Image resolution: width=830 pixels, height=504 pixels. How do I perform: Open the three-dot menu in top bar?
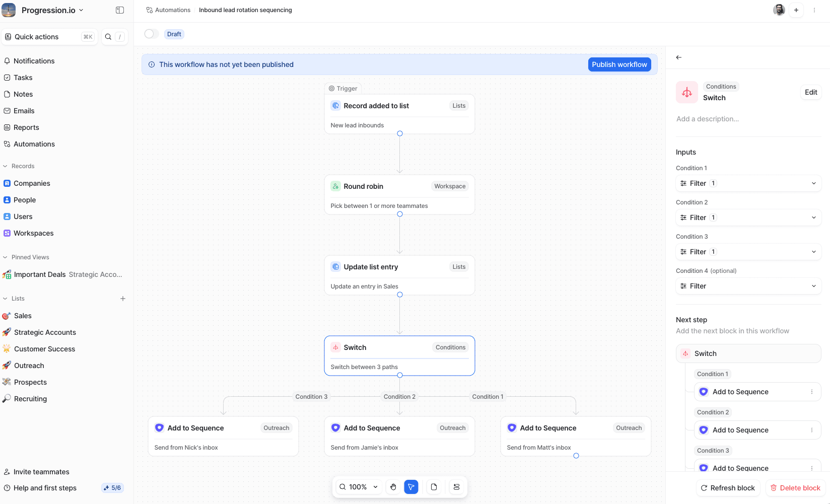814,10
